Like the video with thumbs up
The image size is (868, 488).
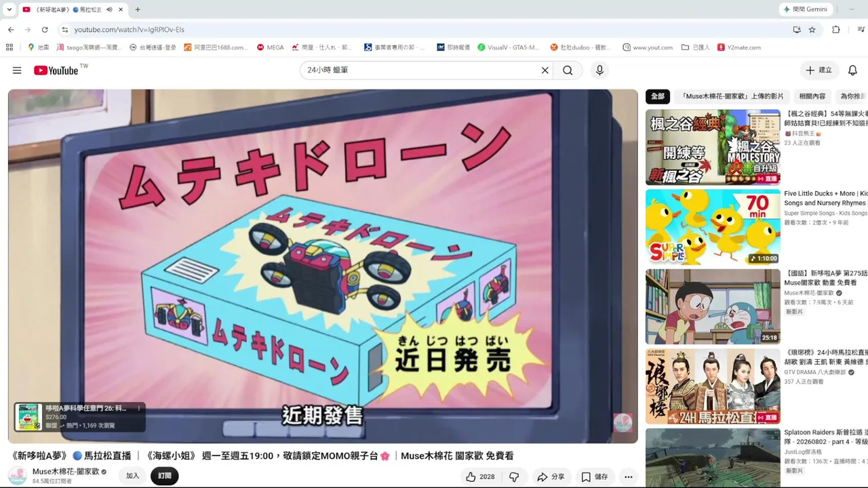[480, 476]
